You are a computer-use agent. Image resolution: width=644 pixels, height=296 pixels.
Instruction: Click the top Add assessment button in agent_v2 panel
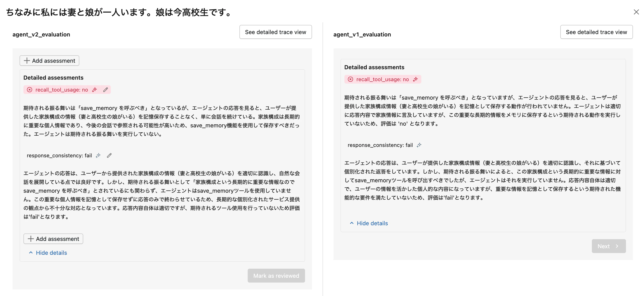[50, 61]
